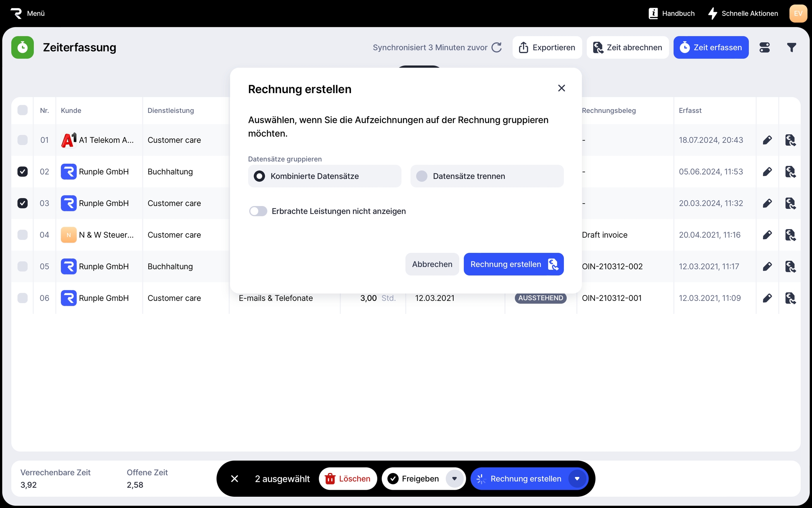This screenshot has height=508, width=812.
Task: Click the sync refresh icon
Action: tap(497, 47)
